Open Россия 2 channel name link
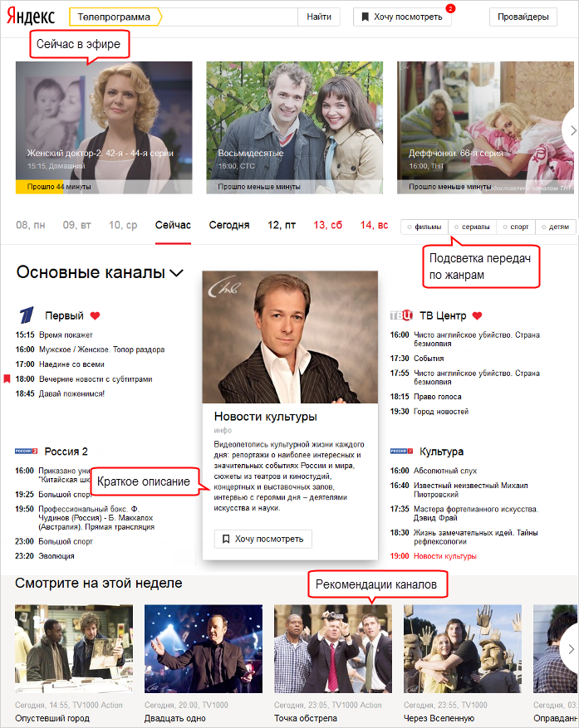The image size is (579, 728). coord(66,452)
